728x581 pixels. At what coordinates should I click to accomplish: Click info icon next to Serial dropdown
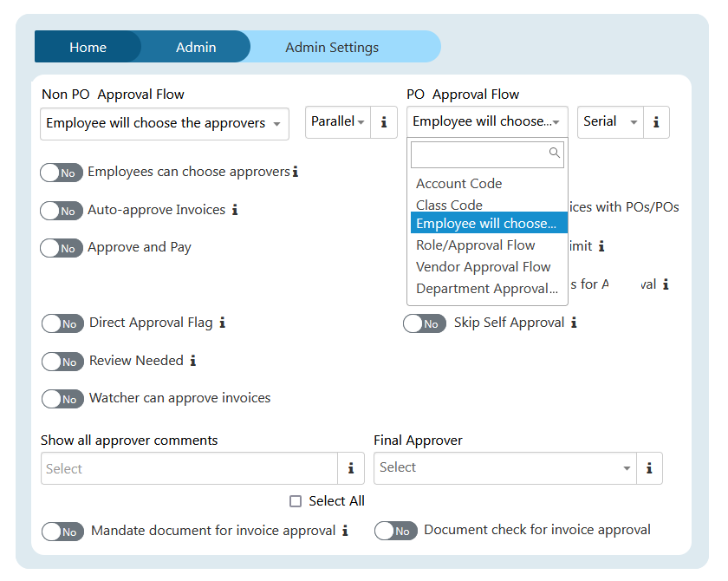click(656, 122)
